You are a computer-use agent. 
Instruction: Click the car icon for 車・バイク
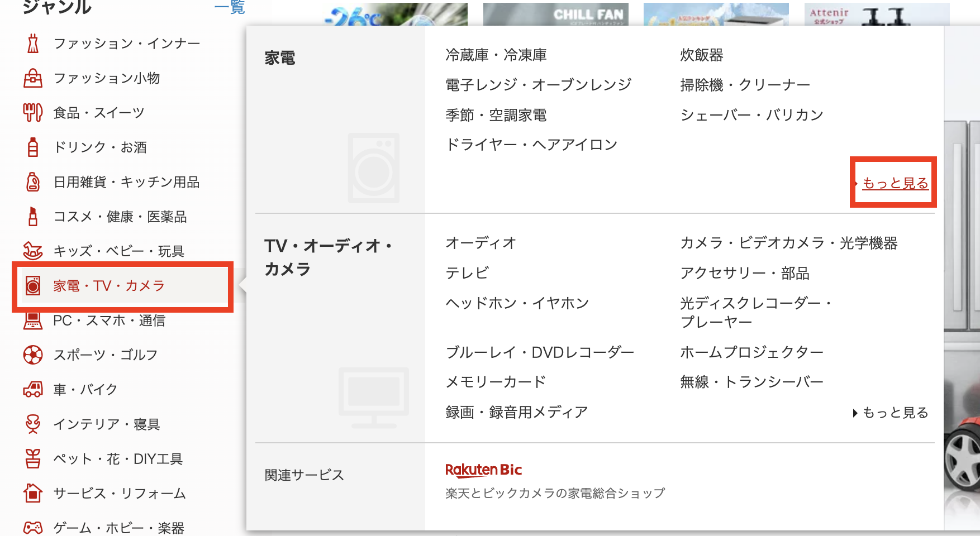[33, 389]
